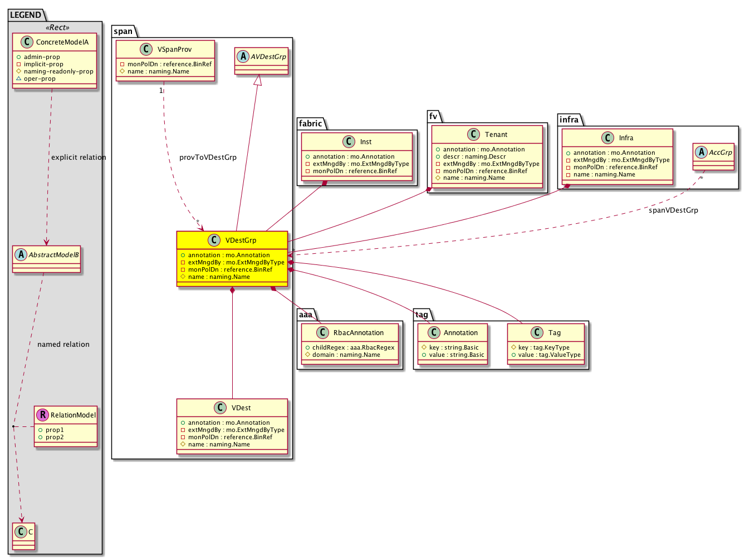Click the RelationModel 'R' icon

43,415
